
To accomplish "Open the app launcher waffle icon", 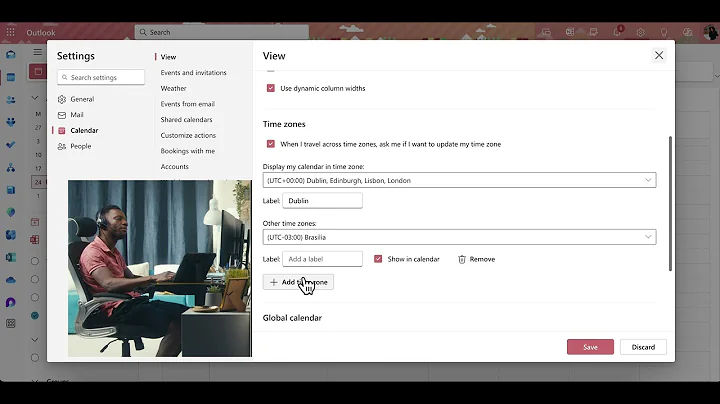I will [11, 32].
